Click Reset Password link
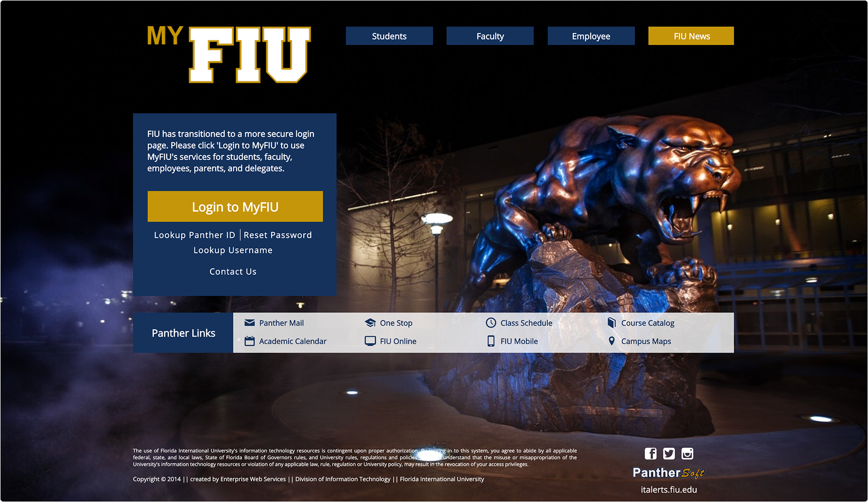 pyautogui.click(x=276, y=234)
